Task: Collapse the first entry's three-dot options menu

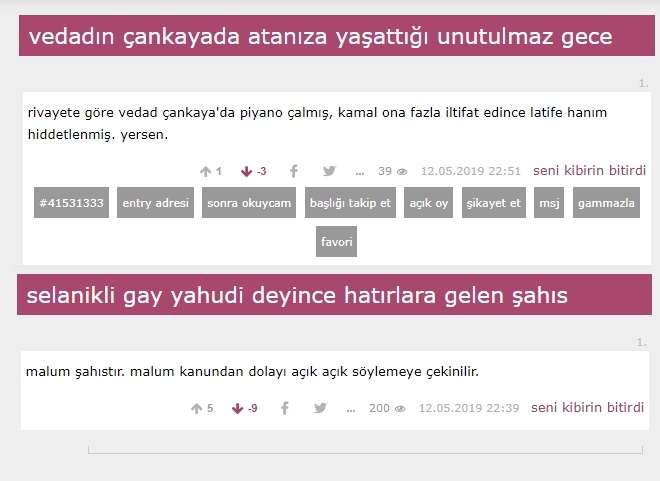Action: (360, 171)
